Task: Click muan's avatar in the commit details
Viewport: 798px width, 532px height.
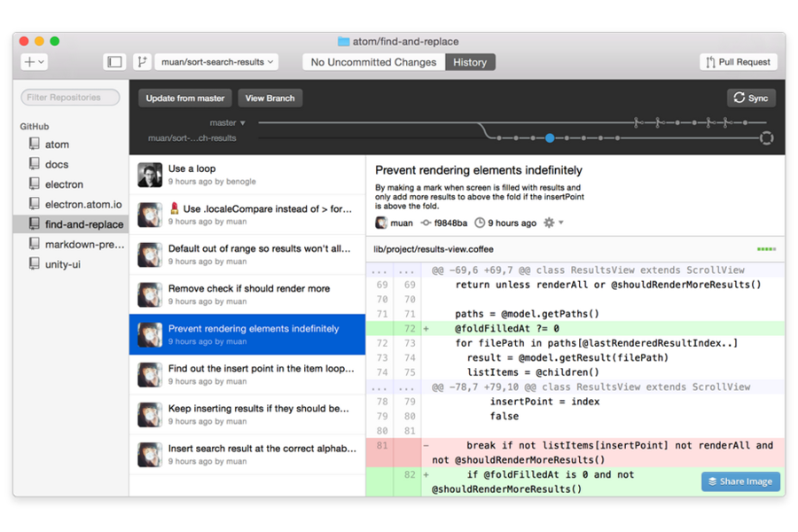Action: (380, 223)
